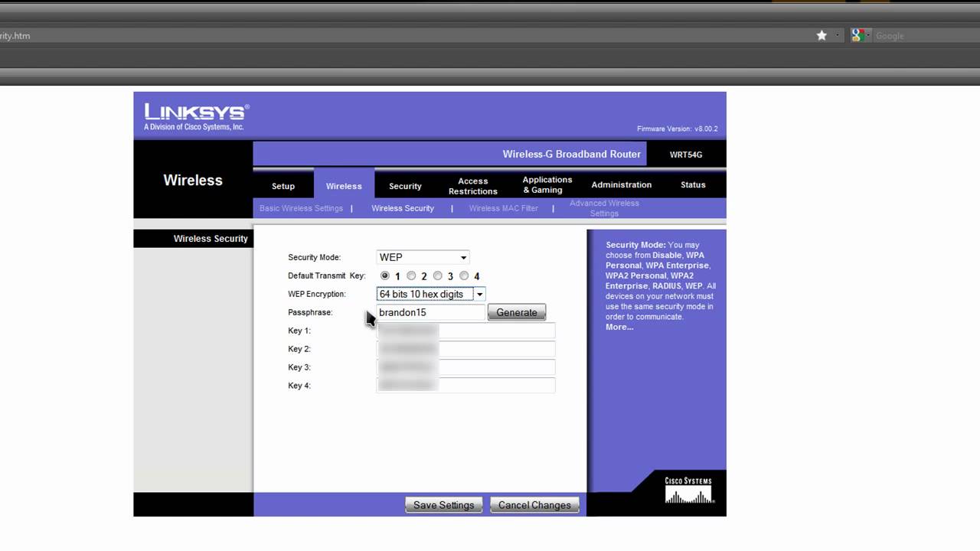This screenshot has width=980, height=551.
Task: Select Default Transmit Key 3 radio button
Action: [438, 275]
